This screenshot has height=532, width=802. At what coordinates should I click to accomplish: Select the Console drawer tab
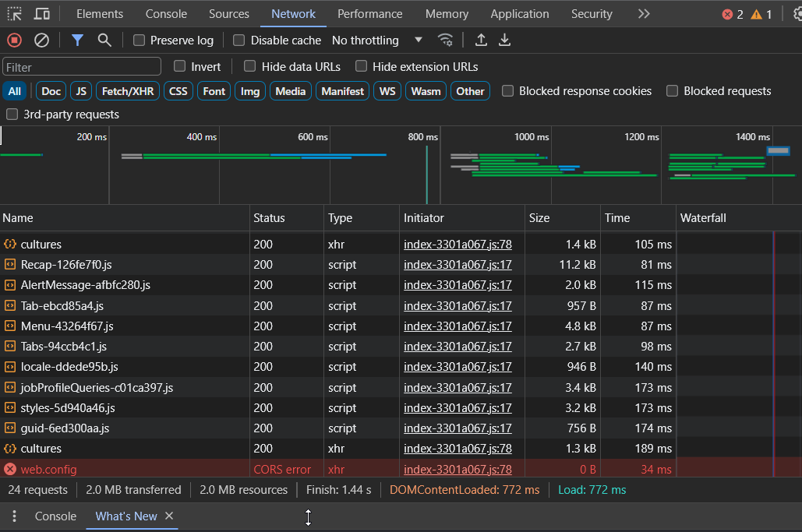55,516
